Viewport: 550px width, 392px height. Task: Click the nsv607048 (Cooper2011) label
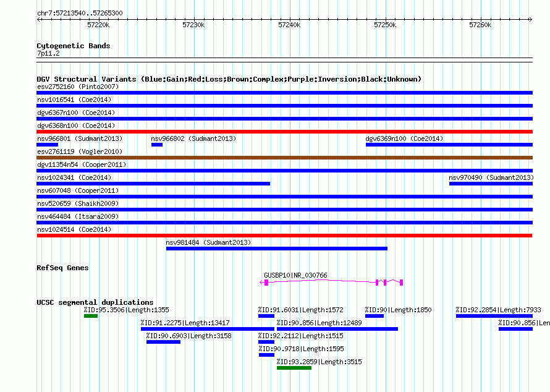78,190
